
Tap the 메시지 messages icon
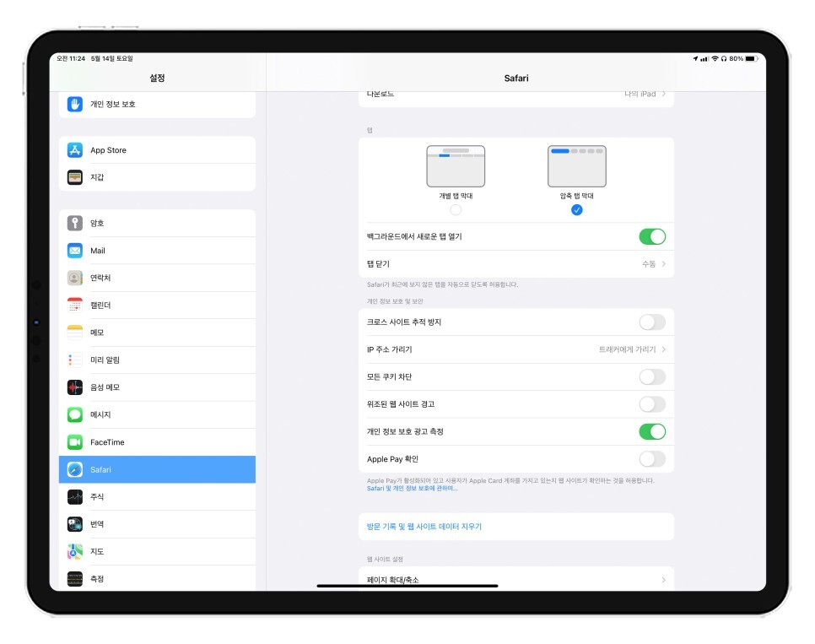75,414
